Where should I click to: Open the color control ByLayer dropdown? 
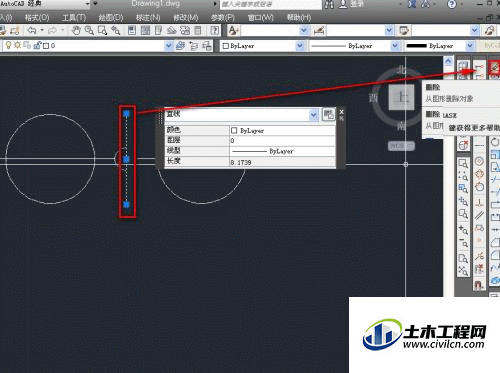(x=300, y=46)
